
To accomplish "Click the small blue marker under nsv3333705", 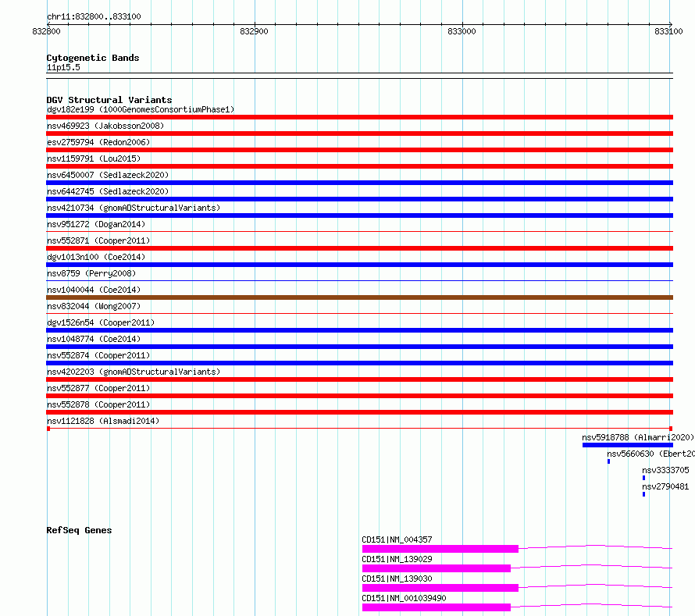I will tap(643, 478).
